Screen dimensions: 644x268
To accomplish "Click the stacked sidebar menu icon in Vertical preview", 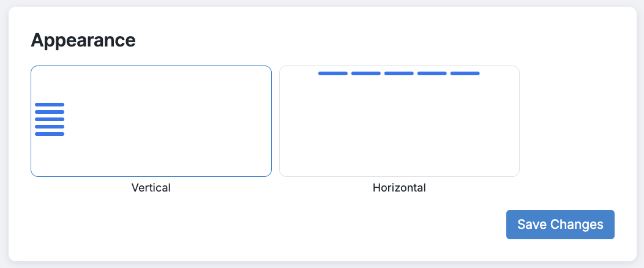I will click(x=50, y=119).
